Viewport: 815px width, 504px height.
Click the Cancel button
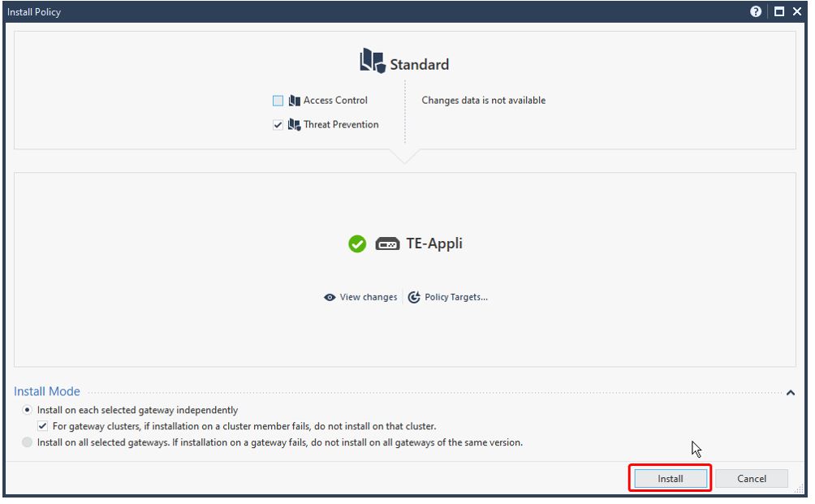coord(752,479)
